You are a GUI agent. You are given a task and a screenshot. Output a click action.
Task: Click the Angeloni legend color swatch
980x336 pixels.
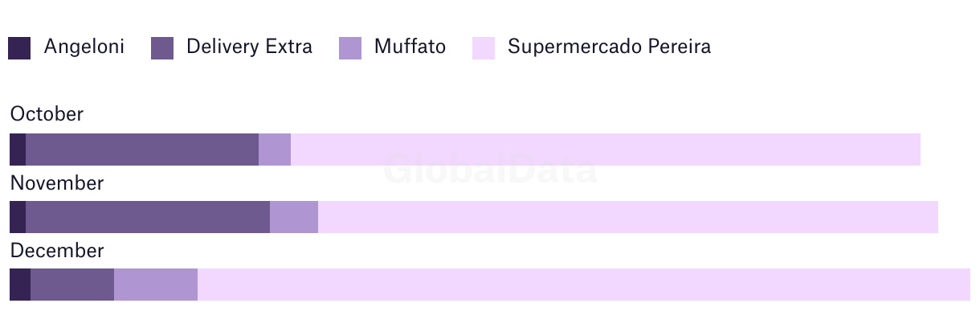point(19,48)
